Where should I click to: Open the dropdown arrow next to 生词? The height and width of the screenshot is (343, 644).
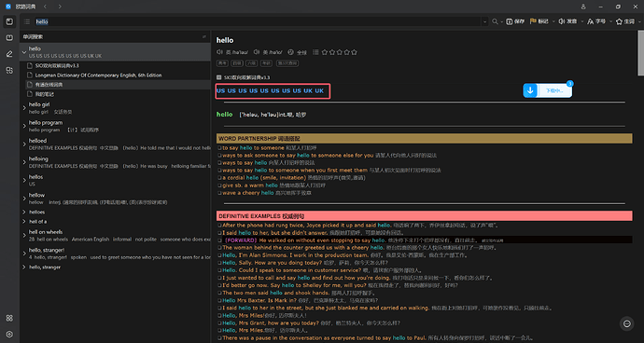point(639,21)
